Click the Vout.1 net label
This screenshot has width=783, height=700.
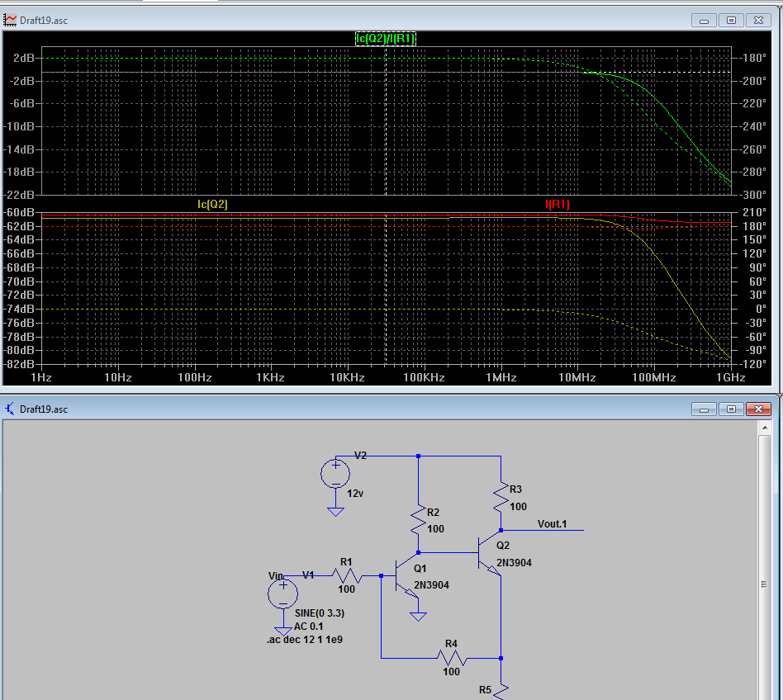[x=552, y=524]
